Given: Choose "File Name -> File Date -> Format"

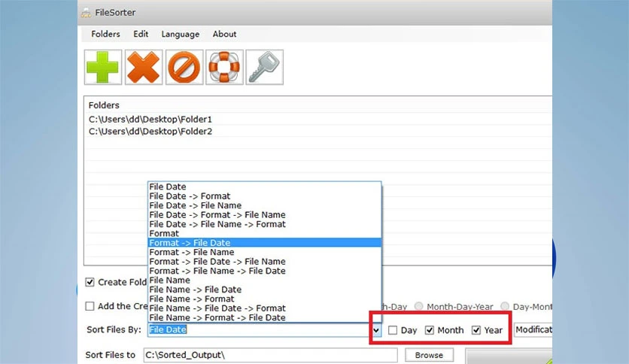Looking at the screenshot, I should (x=264, y=308).
